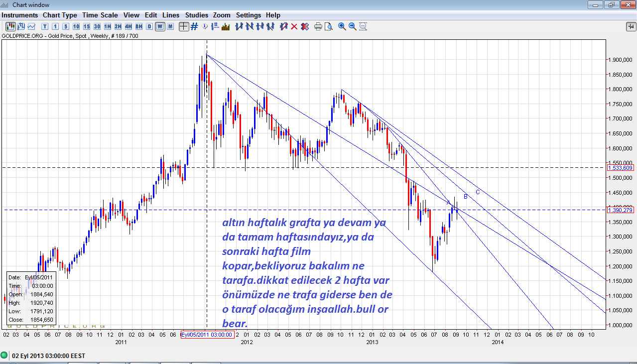
Task: Click the volume bars indicator icon
Action: point(226,26)
